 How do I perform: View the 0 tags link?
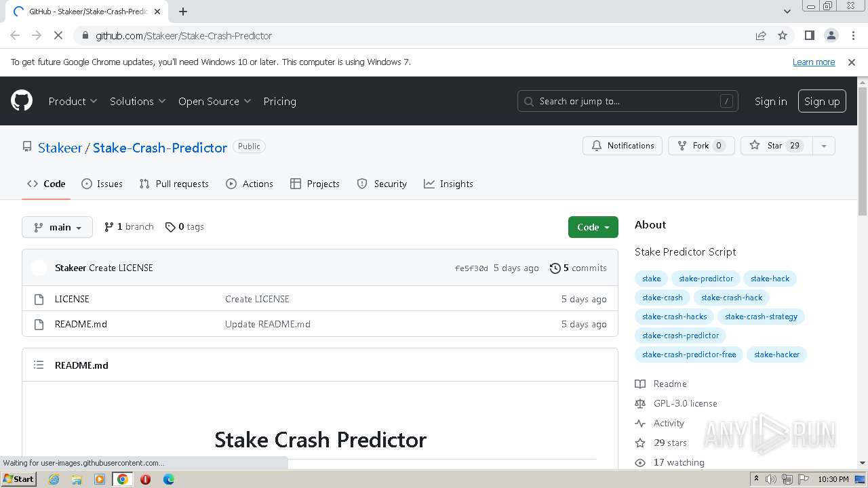pos(184,227)
